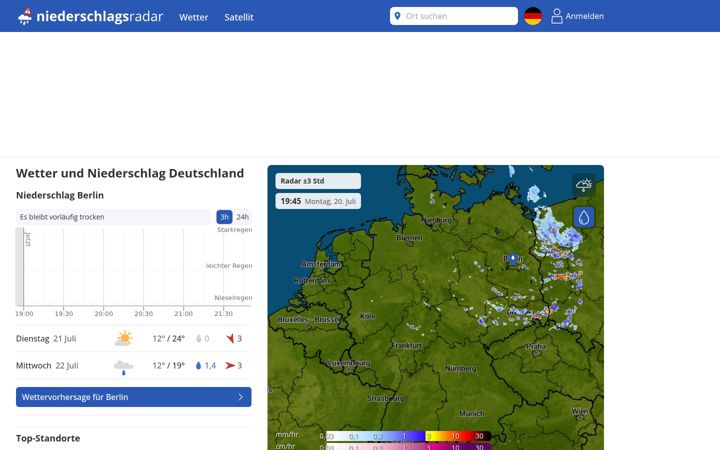Click the Top-Standorte heading
The width and height of the screenshot is (720, 450).
[48, 438]
